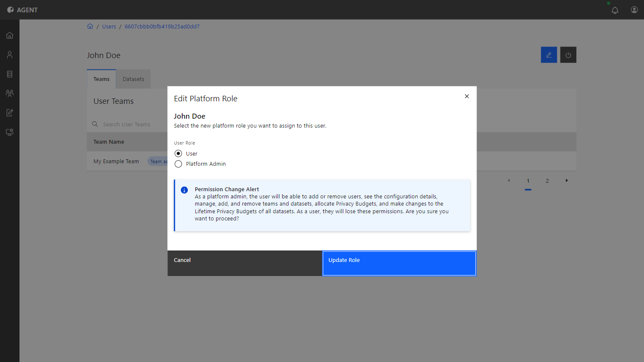Go to page 2 of teams
The height and width of the screenshot is (362, 644).
pyautogui.click(x=547, y=181)
